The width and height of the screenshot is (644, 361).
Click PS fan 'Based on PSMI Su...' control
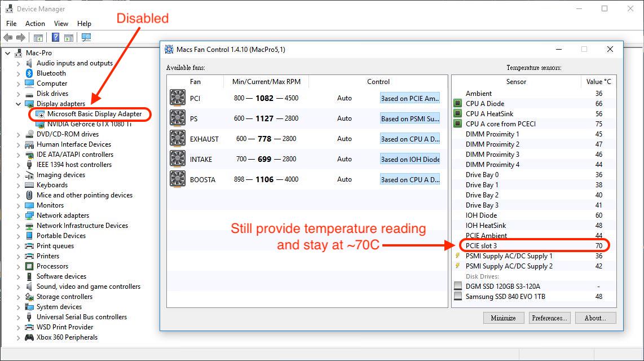click(410, 118)
